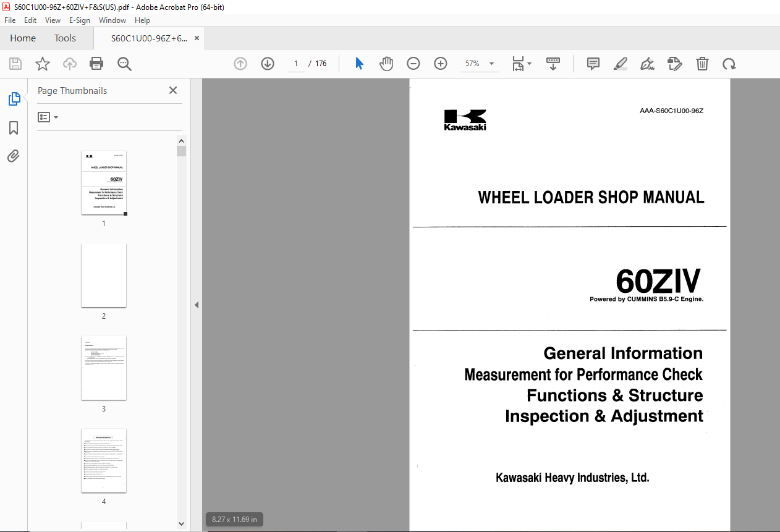The image size is (780, 532).
Task: Click 'General Information' text on page
Action: 623,353
